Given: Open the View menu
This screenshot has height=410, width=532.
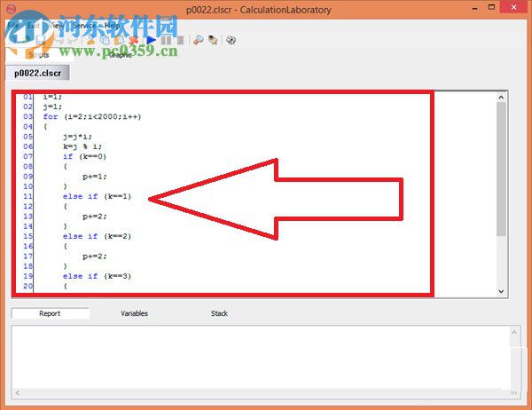Looking at the screenshot, I should tap(55, 26).
